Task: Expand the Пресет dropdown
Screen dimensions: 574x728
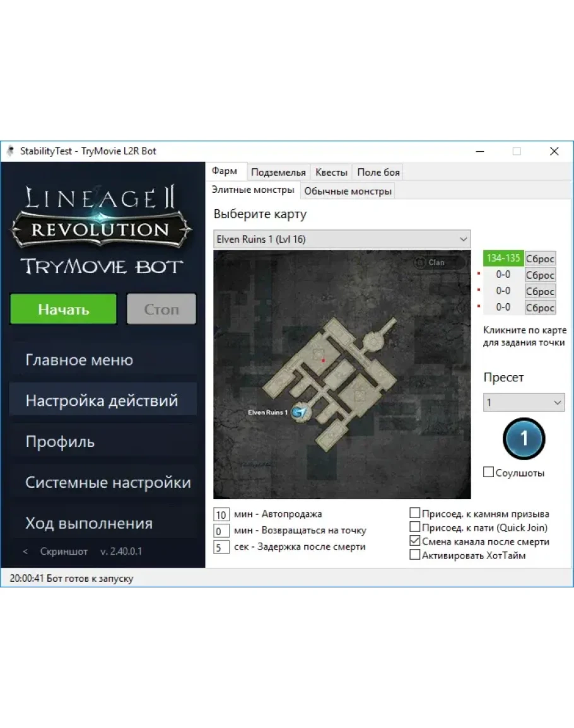Action: (524, 402)
